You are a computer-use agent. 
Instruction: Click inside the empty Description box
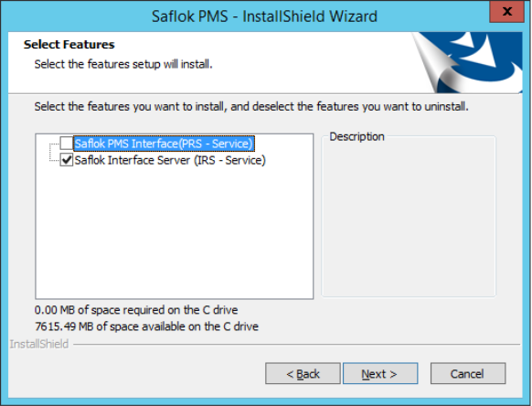click(409, 219)
